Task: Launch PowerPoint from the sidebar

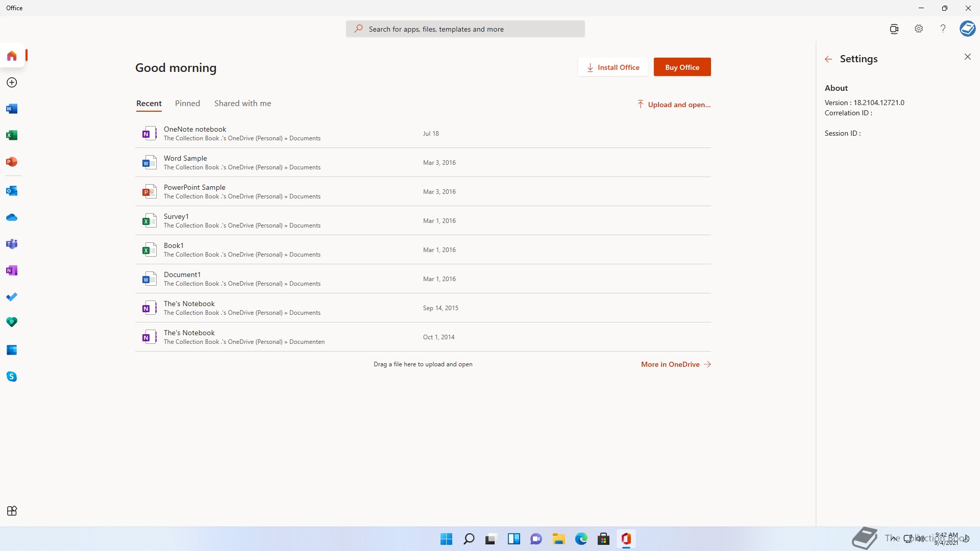Action: pyautogui.click(x=12, y=162)
